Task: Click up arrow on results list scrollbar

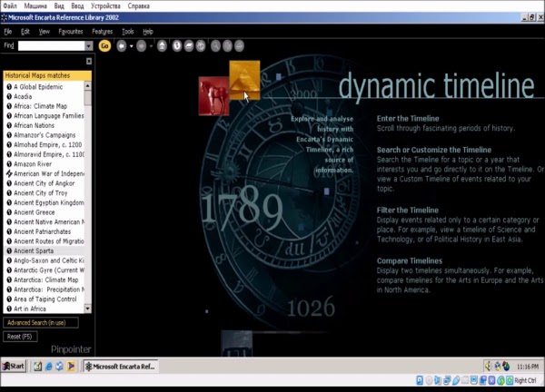Action: pos(87,85)
